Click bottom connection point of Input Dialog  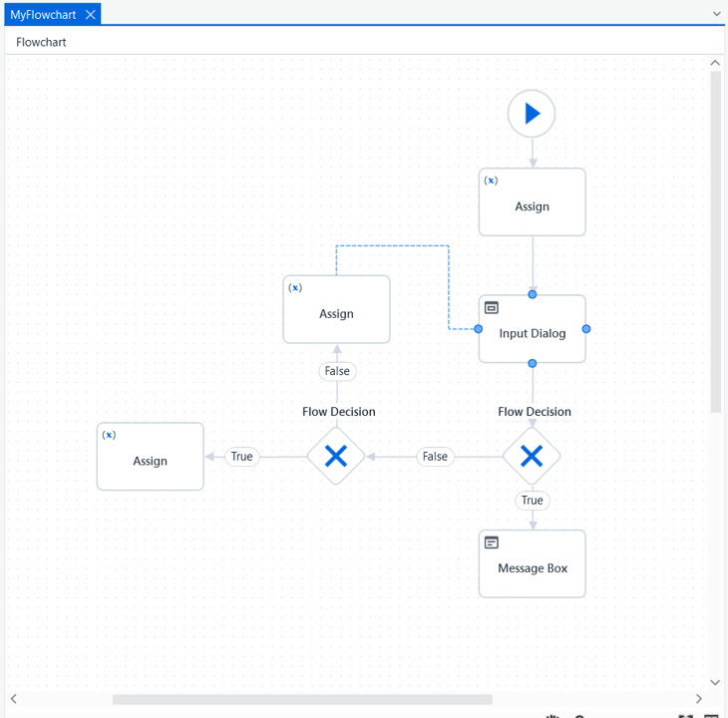(x=533, y=363)
